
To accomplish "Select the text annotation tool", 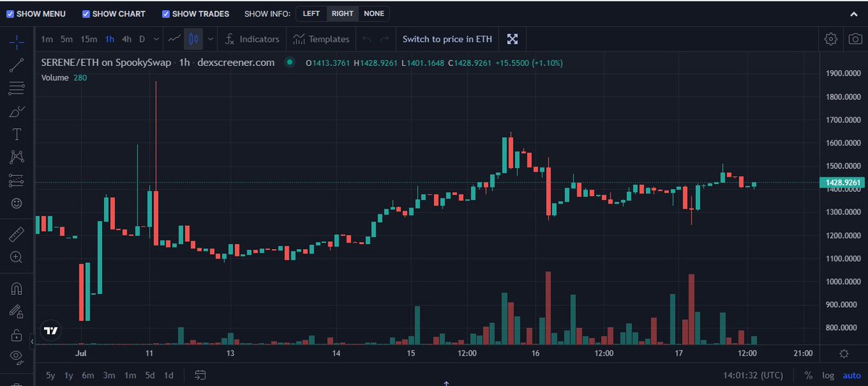I will 17,134.
